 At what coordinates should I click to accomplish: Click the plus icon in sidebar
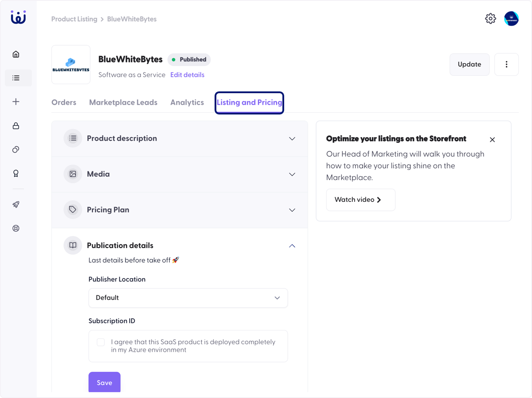[x=16, y=102]
